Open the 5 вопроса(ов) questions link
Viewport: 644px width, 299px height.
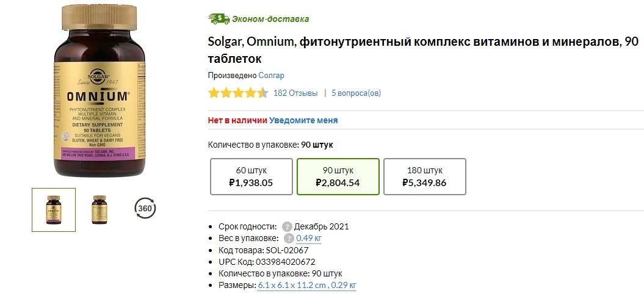point(356,93)
